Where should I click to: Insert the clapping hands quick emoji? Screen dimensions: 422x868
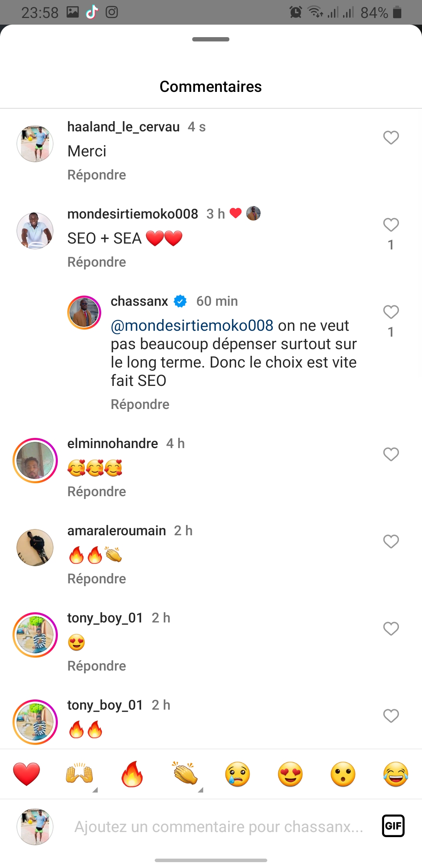click(x=185, y=774)
